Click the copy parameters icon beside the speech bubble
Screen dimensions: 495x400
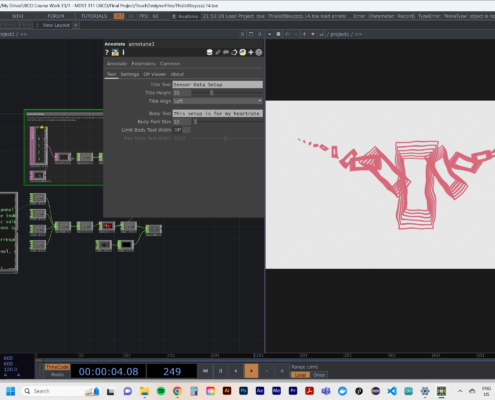(x=234, y=52)
